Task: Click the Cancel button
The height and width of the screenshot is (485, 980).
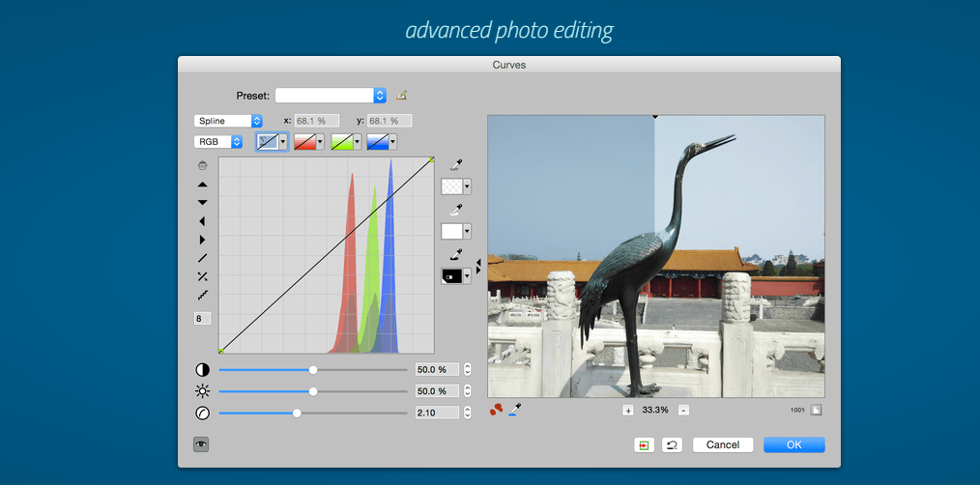Action: [723, 444]
